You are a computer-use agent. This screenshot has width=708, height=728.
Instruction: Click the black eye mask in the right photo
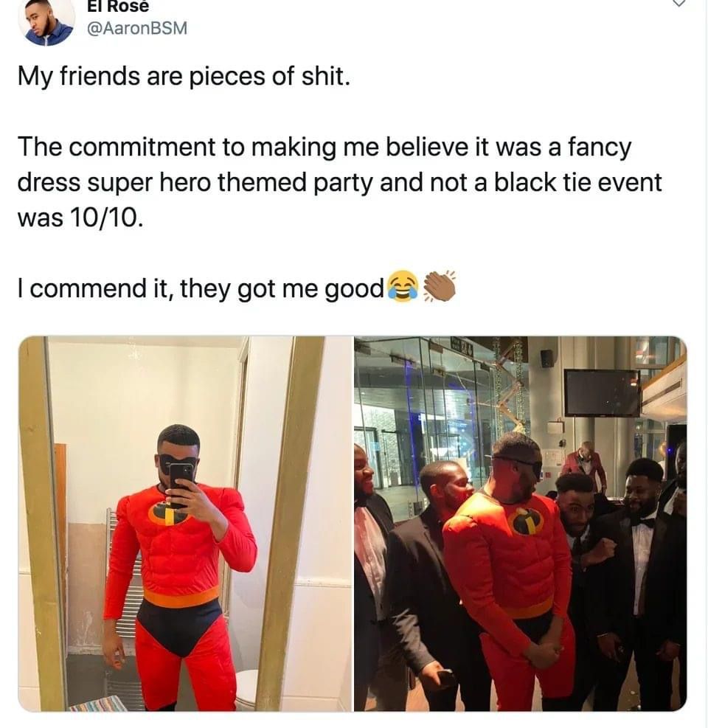(x=518, y=463)
